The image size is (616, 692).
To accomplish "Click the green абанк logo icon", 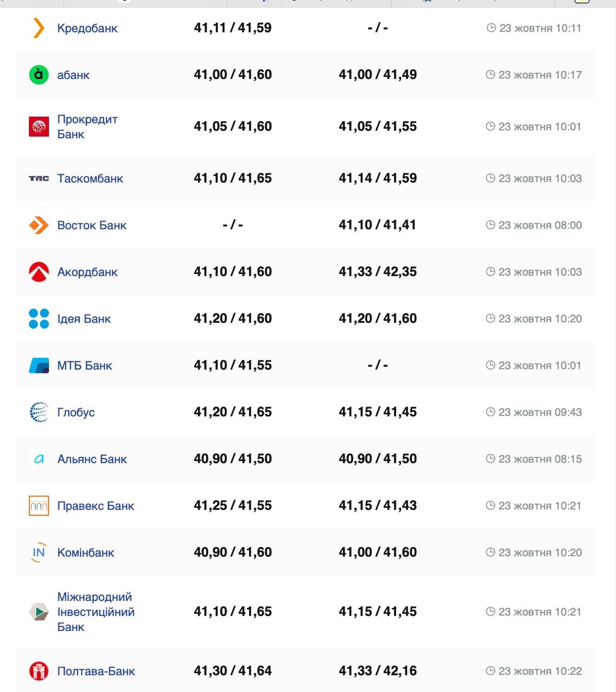I will coord(38,75).
